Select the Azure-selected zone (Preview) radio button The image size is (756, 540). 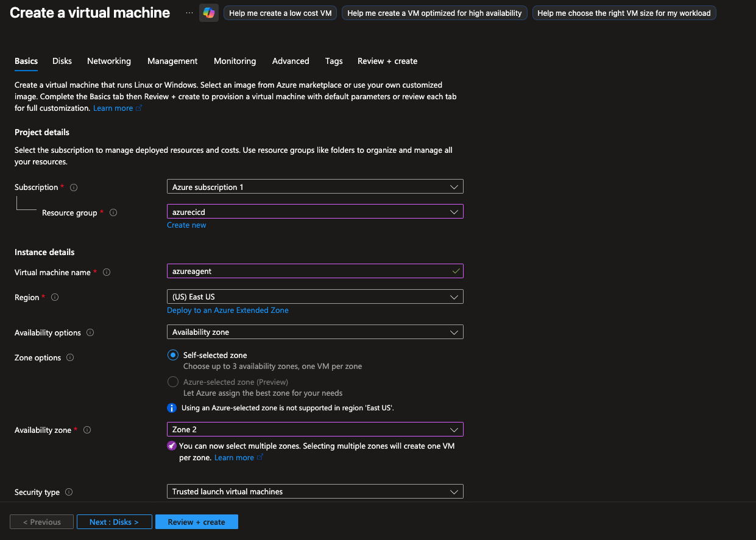click(173, 382)
